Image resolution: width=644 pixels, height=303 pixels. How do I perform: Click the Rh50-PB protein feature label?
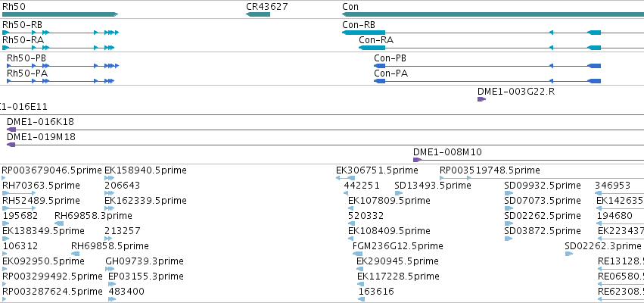[26, 58]
